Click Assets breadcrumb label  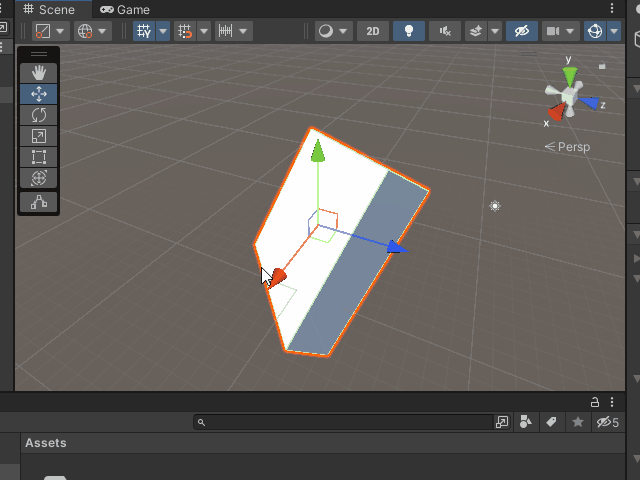[x=46, y=443]
